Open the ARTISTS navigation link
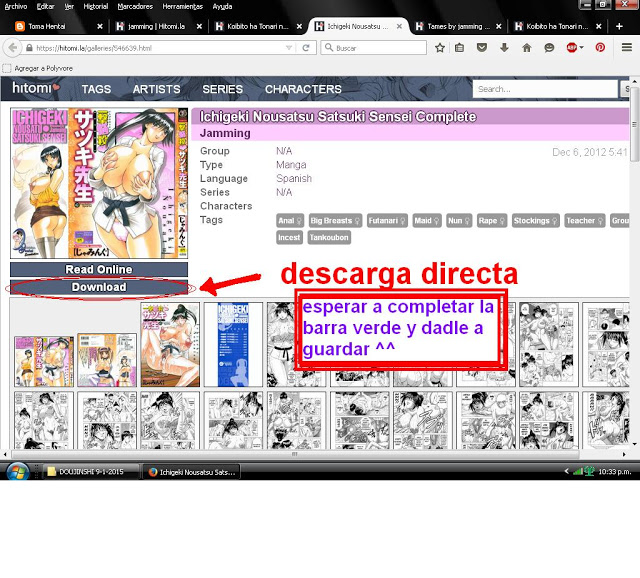Image resolution: width=640 pixels, height=578 pixels. 156,89
